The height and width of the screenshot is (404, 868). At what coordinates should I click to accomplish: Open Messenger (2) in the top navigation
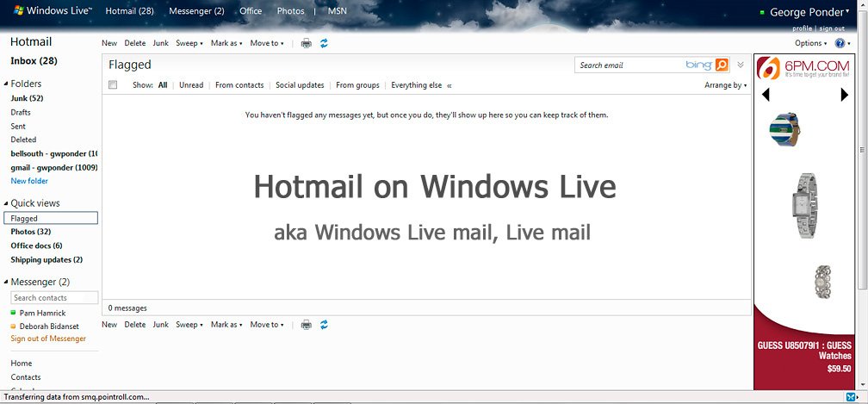(x=196, y=10)
